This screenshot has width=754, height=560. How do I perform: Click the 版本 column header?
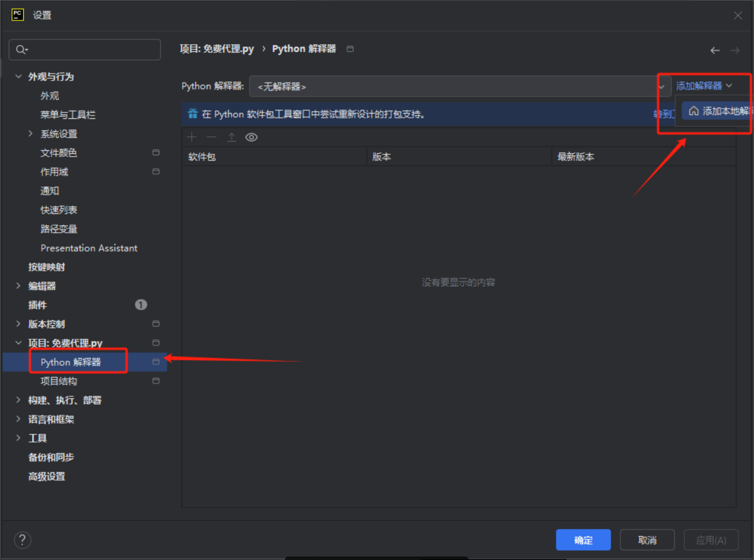(x=459, y=157)
